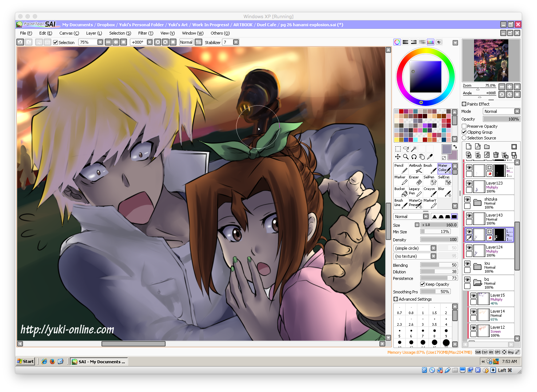
Task: Select the AirBrush tool
Action: (415, 169)
